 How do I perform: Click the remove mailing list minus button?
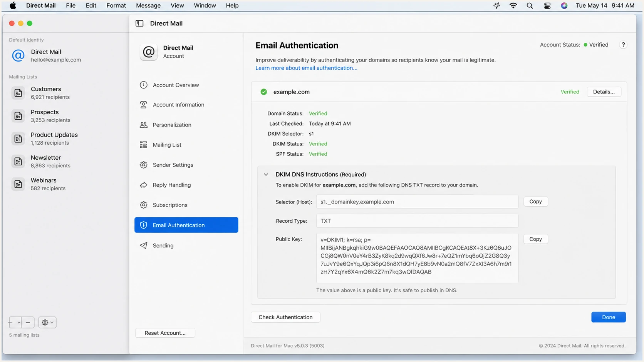click(28, 322)
